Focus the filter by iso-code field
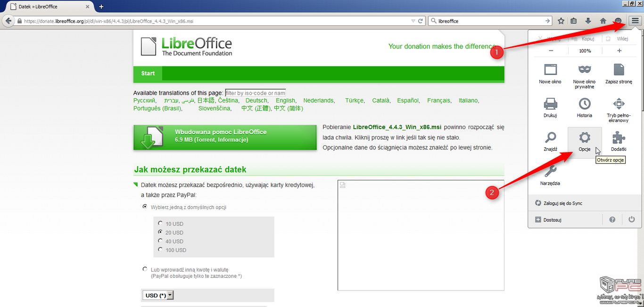Image resolution: width=644 pixels, height=307 pixels. click(256, 93)
